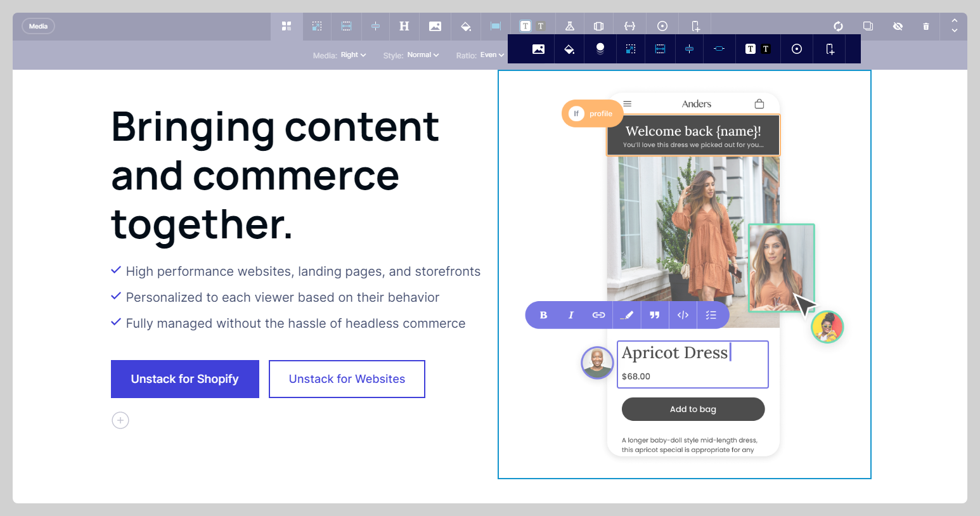The image size is (980, 516).
Task: Click the 'If profile' condition tag
Action: point(592,113)
